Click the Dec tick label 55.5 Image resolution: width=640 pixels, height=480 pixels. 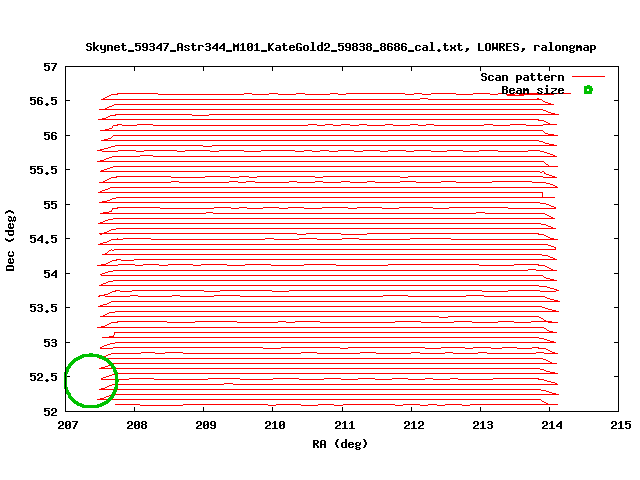pyautogui.click(x=43, y=170)
